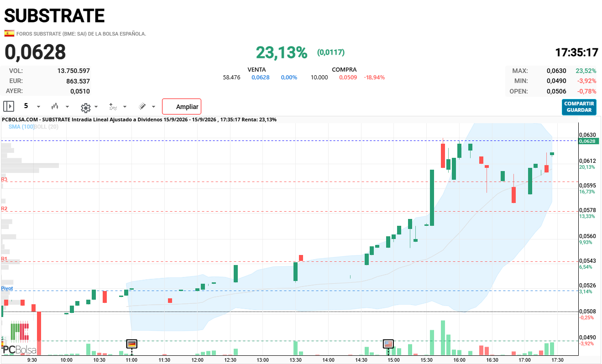This screenshot has width=602, height=364.
Task: Select the pencil drawing tool icon
Action: [x=142, y=106]
